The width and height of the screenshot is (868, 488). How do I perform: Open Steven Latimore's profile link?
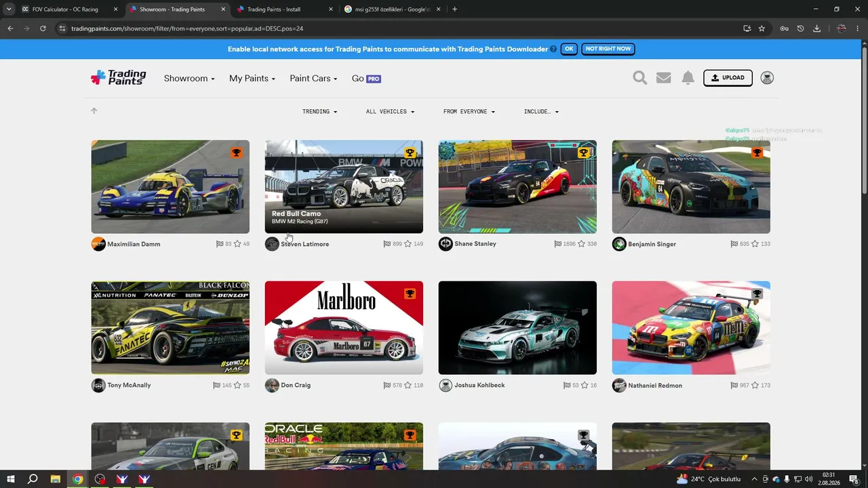pyautogui.click(x=305, y=244)
